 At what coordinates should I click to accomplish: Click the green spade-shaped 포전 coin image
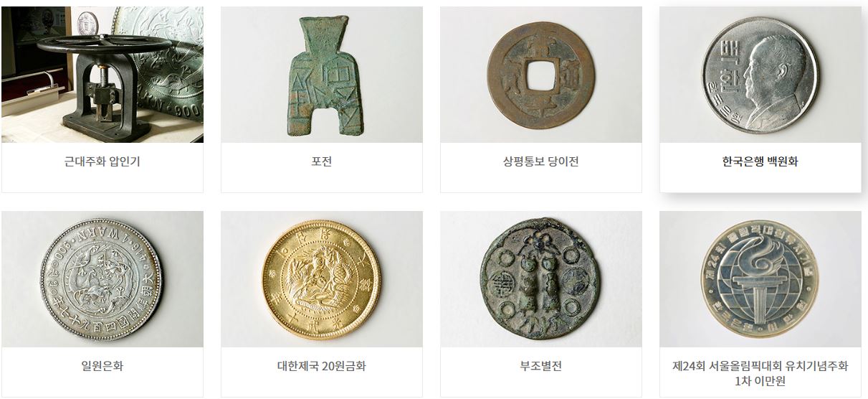click(x=322, y=75)
